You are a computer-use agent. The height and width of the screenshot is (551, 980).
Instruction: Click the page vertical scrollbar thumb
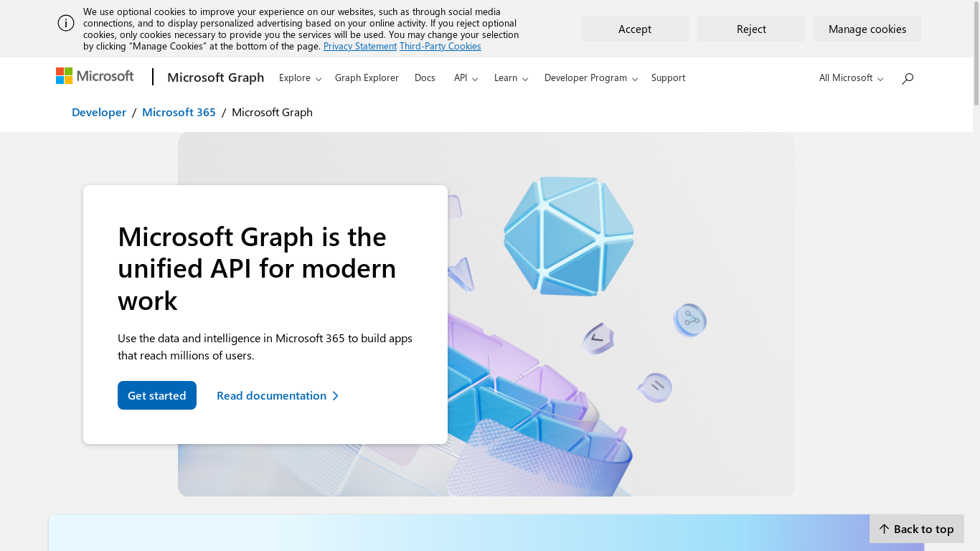pos(976,53)
